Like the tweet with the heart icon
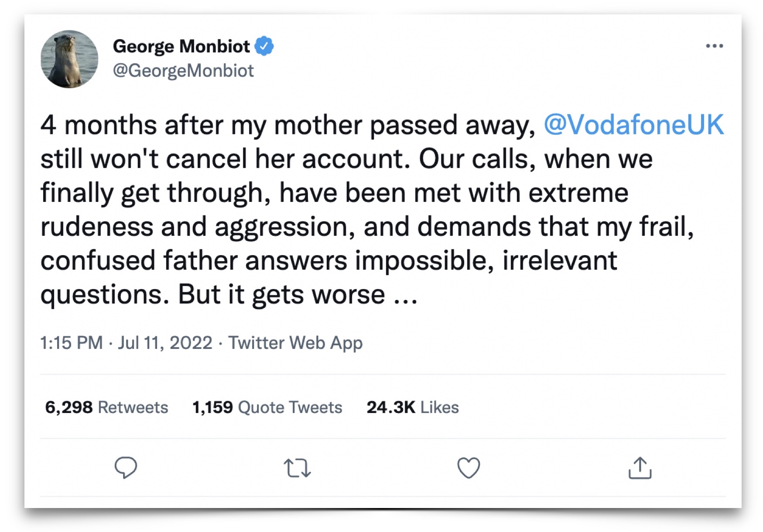This screenshot has height=532, width=763. (x=469, y=467)
